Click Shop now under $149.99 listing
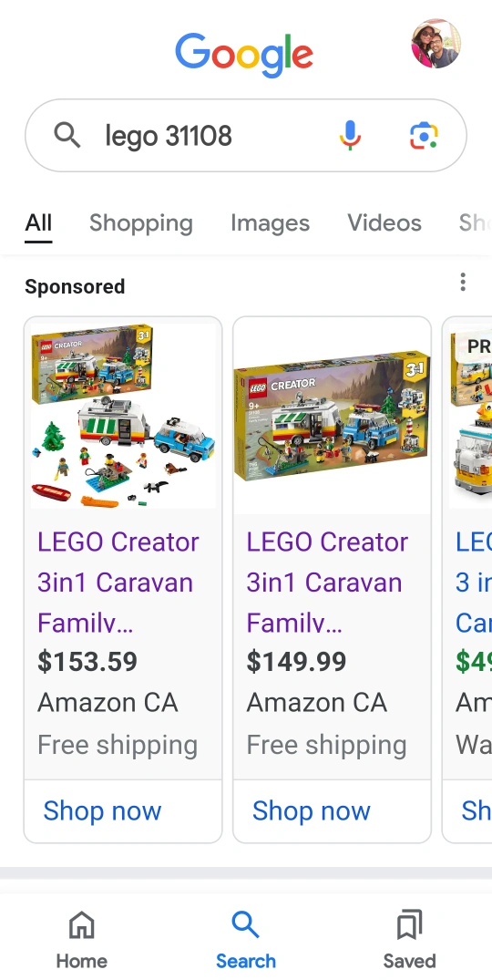 (312, 810)
